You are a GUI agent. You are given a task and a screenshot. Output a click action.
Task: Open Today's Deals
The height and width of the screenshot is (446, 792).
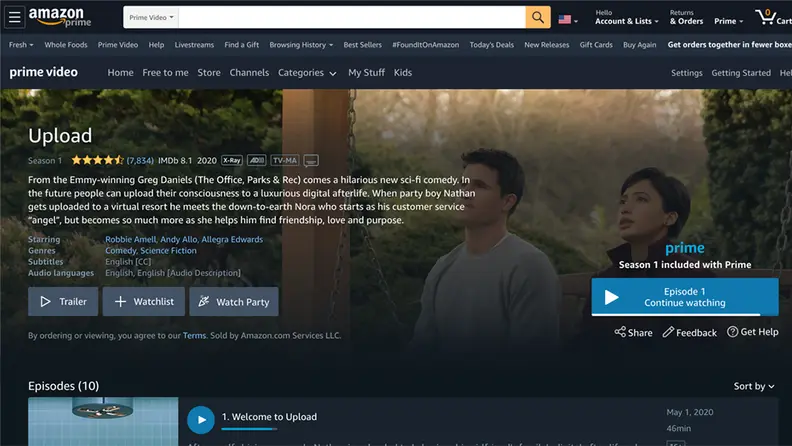(x=491, y=45)
